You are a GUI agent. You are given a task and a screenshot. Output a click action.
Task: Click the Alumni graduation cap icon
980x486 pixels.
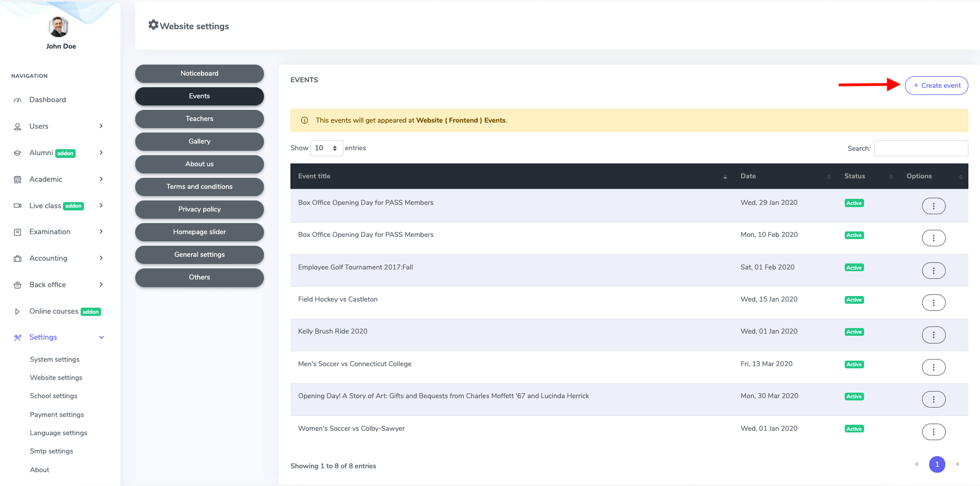(x=18, y=153)
